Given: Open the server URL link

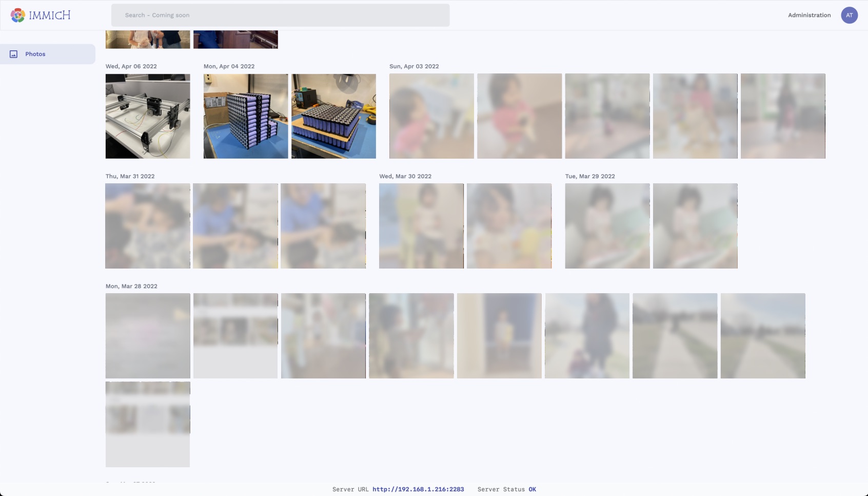Looking at the screenshot, I should tap(418, 489).
